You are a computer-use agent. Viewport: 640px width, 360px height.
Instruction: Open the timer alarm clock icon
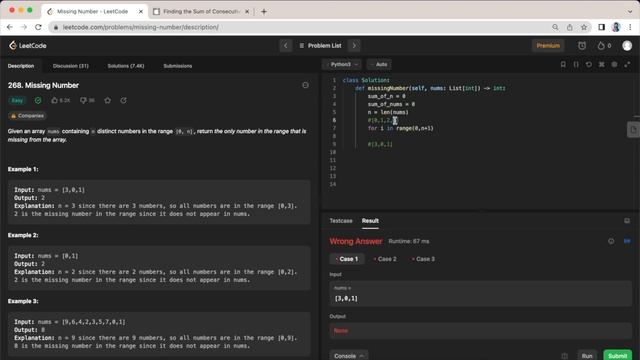click(x=582, y=46)
